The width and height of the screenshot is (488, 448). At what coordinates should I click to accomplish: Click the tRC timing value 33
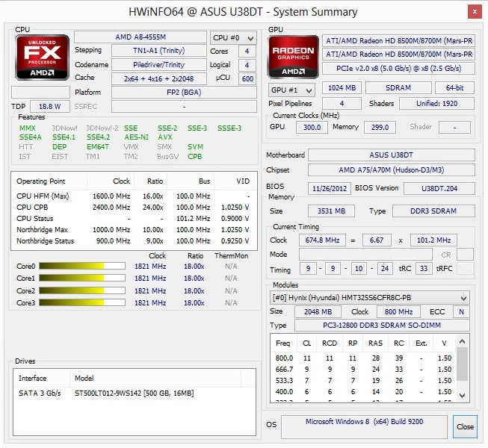424,269
